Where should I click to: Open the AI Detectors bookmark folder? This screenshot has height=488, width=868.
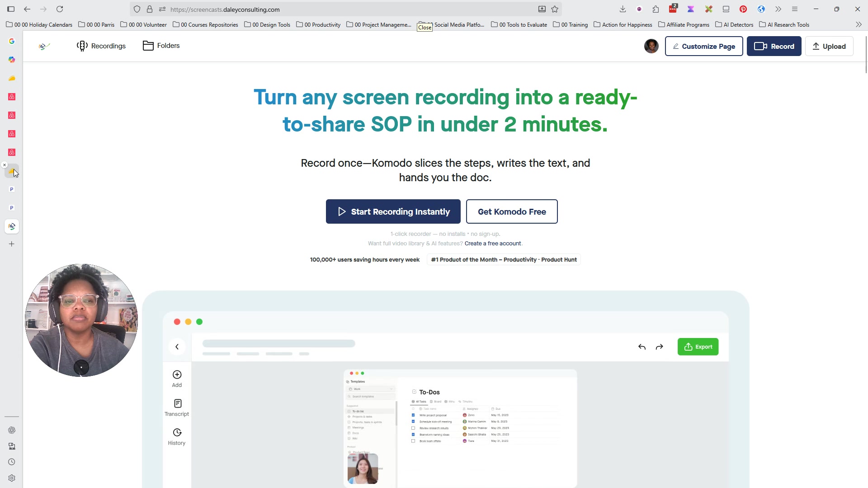pyautogui.click(x=734, y=25)
